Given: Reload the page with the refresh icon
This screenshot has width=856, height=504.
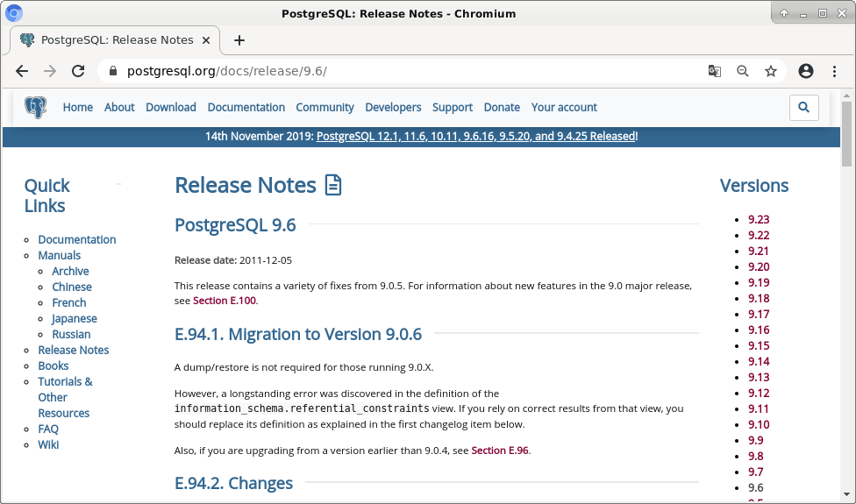Looking at the screenshot, I should [78, 71].
